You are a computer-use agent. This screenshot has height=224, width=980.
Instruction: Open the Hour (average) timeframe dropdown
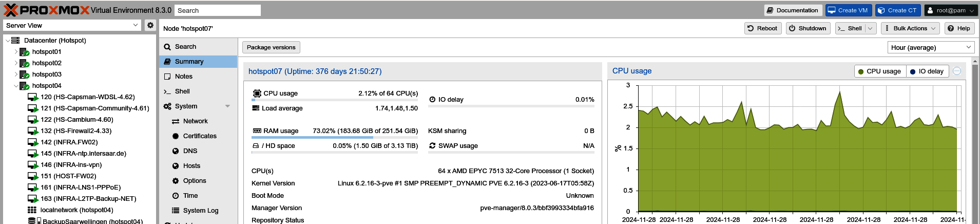click(931, 47)
